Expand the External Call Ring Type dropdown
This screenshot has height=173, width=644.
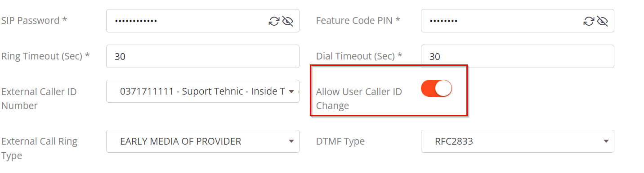pos(203,141)
